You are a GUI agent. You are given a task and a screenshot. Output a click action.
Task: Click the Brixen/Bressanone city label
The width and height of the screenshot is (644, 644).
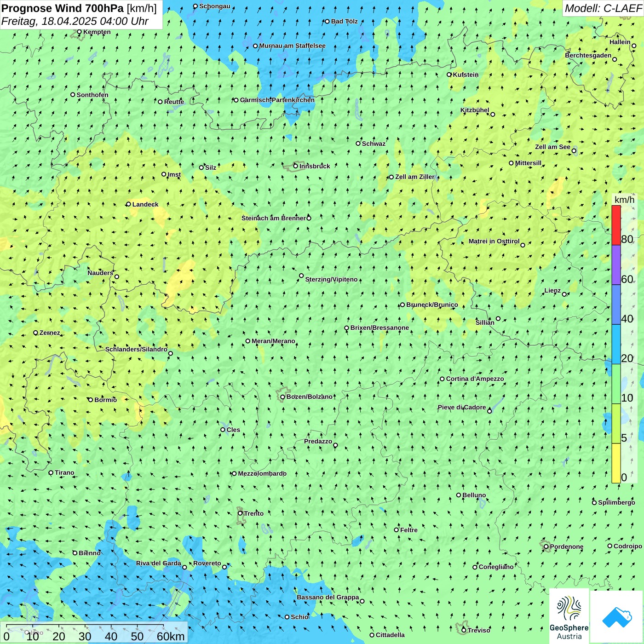pos(379,328)
